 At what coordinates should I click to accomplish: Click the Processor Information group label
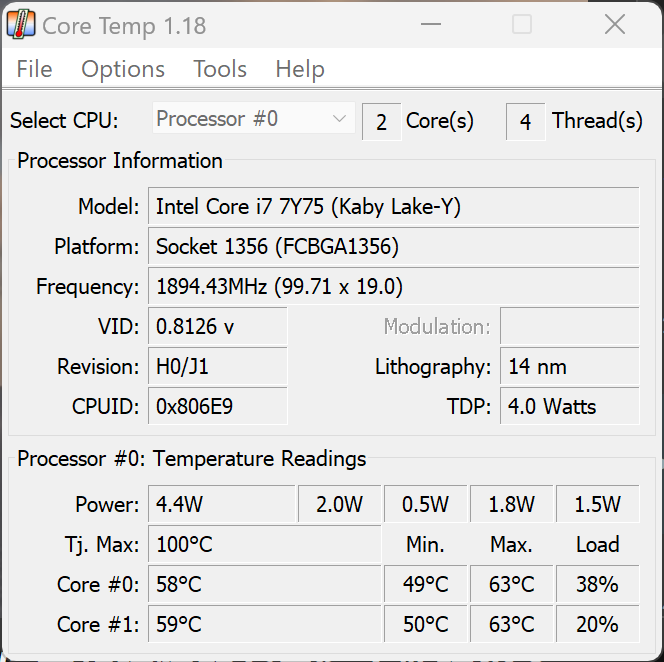pyautogui.click(x=120, y=161)
